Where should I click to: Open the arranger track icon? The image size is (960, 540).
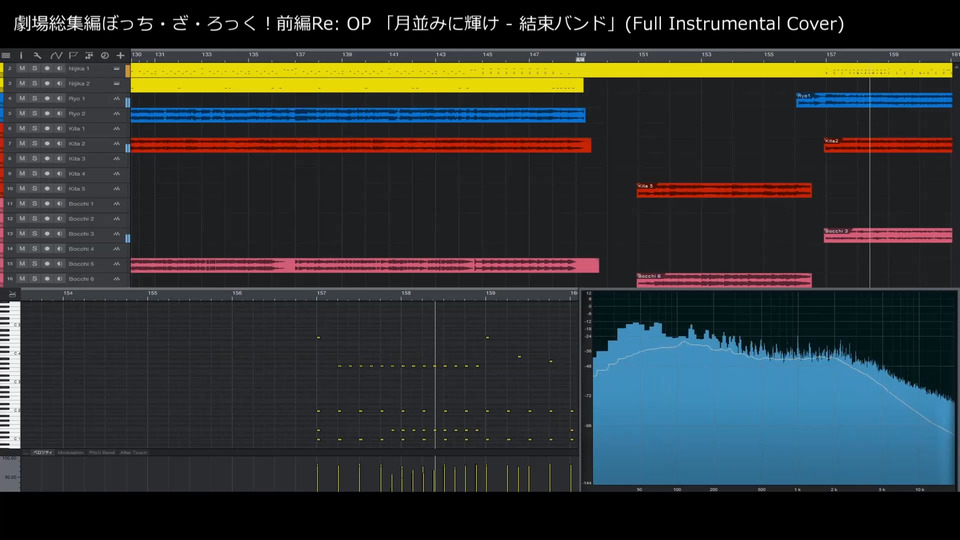point(89,55)
